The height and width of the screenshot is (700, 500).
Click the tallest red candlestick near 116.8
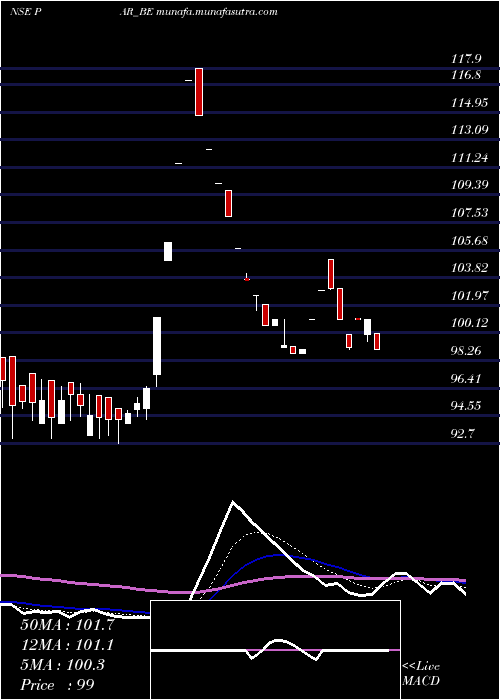tap(199, 92)
